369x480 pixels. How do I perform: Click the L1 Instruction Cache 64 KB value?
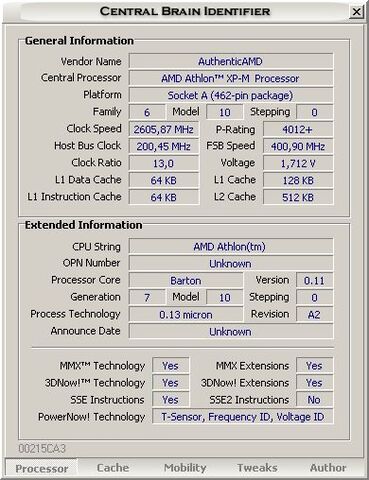[x=164, y=197]
